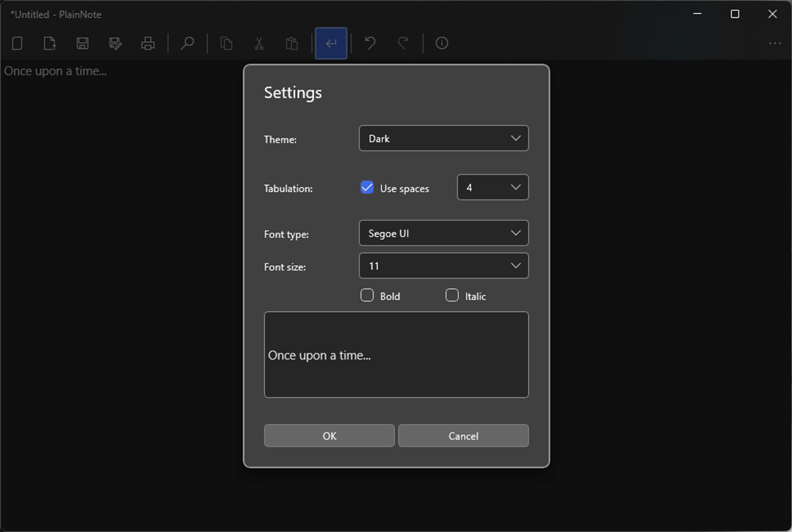Open the Theme dropdown
The image size is (792, 532).
[443, 138]
